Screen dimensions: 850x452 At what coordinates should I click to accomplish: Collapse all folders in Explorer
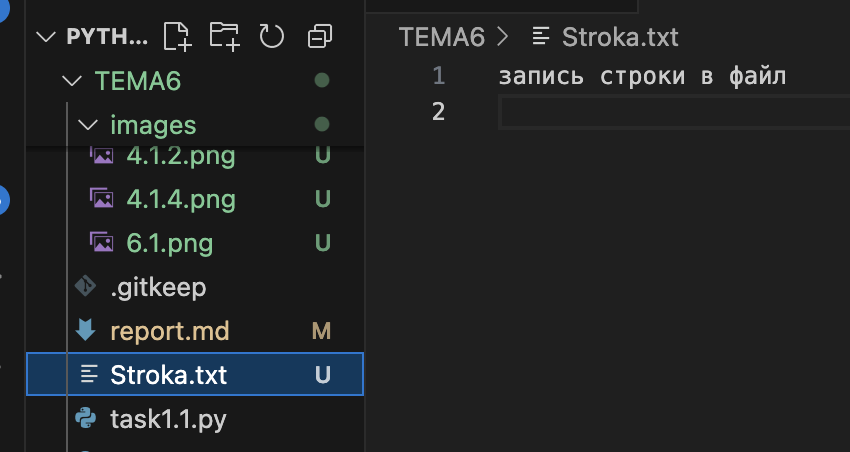[x=320, y=37]
